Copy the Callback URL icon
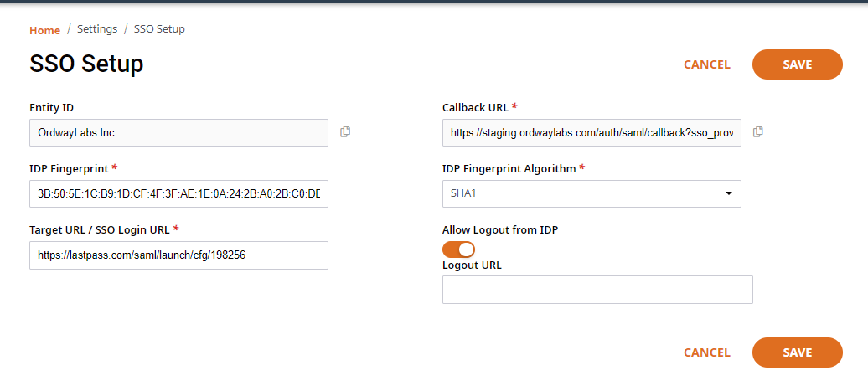Viewport: 868px width, 391px height. (x=758, y=131)
